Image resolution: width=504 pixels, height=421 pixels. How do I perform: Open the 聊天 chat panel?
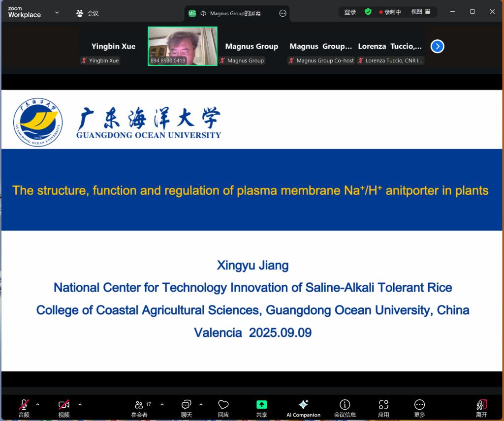(186, 408)
